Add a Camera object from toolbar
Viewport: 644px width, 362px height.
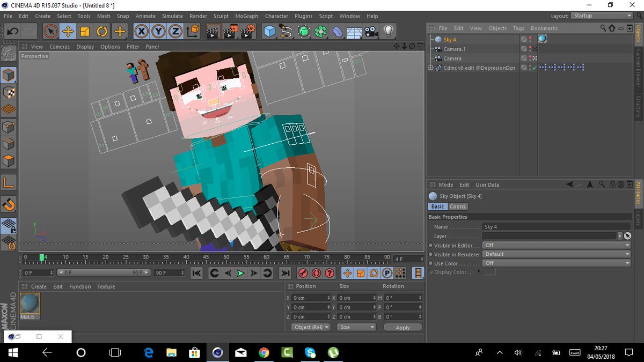click(x=370, y=31)
